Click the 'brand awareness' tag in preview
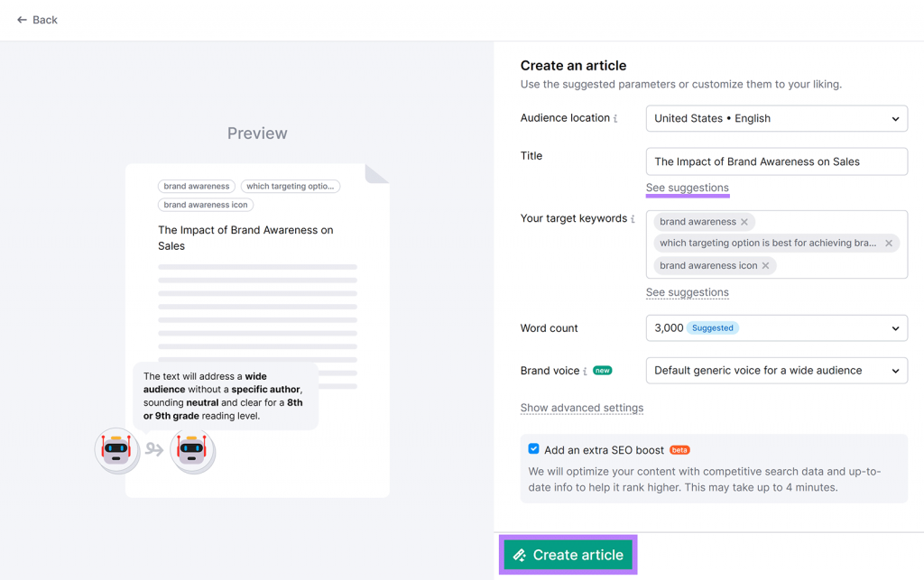The height and width of the screenshot is (580, 924). 197,186
